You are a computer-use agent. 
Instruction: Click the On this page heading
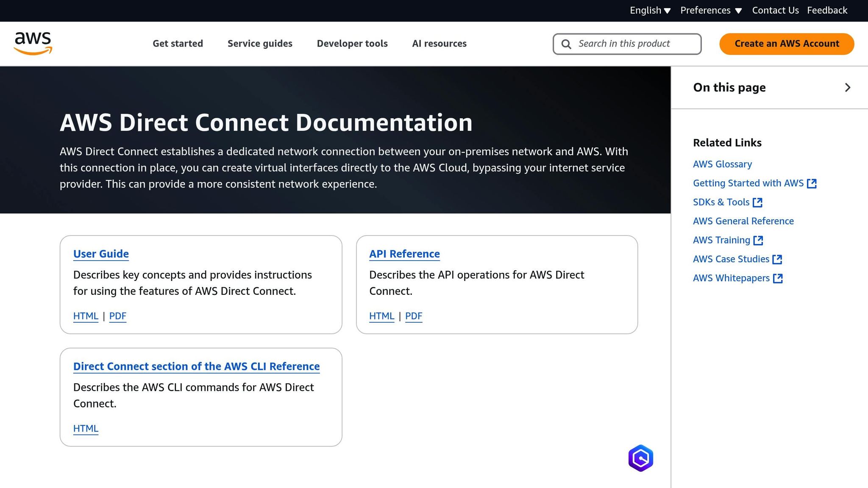729,88
